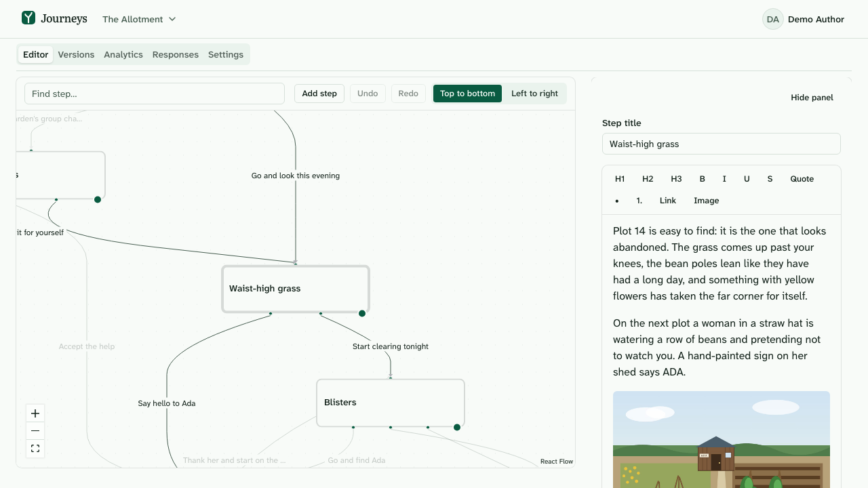Click the Journeys logo icon
868x488 pixels.
click(28, 18)
